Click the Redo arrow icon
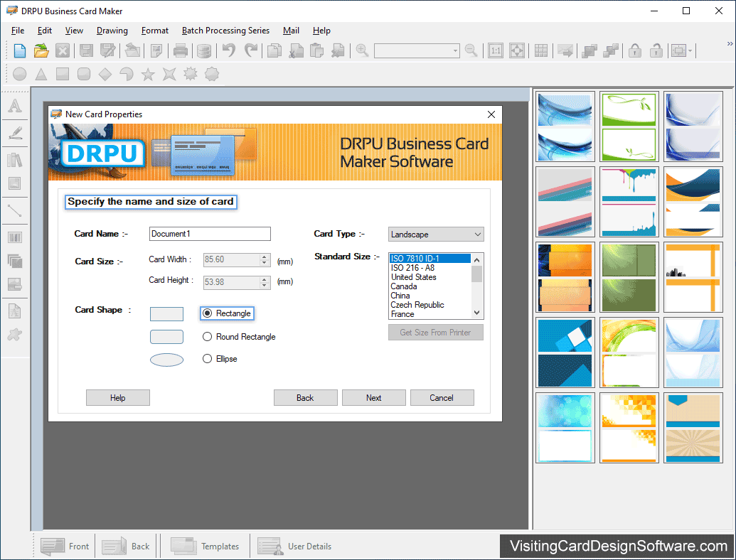This screenshot has height=560, width=736. 252,50
